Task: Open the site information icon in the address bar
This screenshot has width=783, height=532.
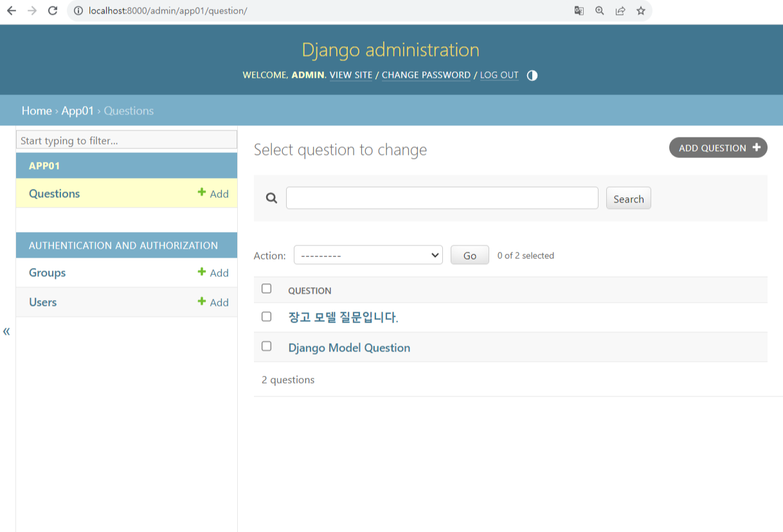Action: 78,11
